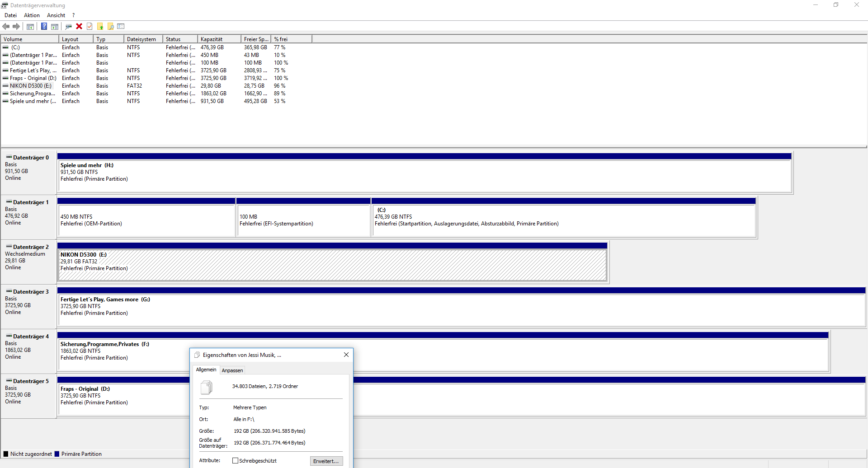Click the Datenträger 5 disk icon
The image size is (868, 468).
9,381
